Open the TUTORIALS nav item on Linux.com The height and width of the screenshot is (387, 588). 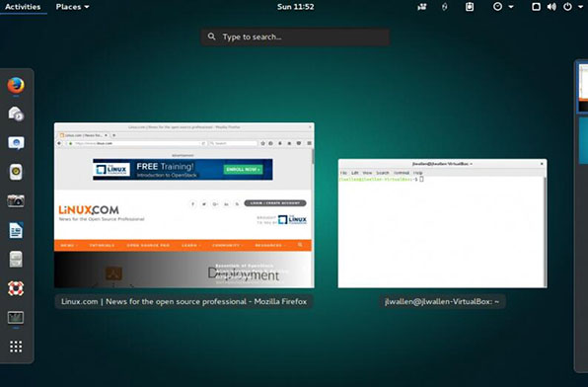click(102, 246)
